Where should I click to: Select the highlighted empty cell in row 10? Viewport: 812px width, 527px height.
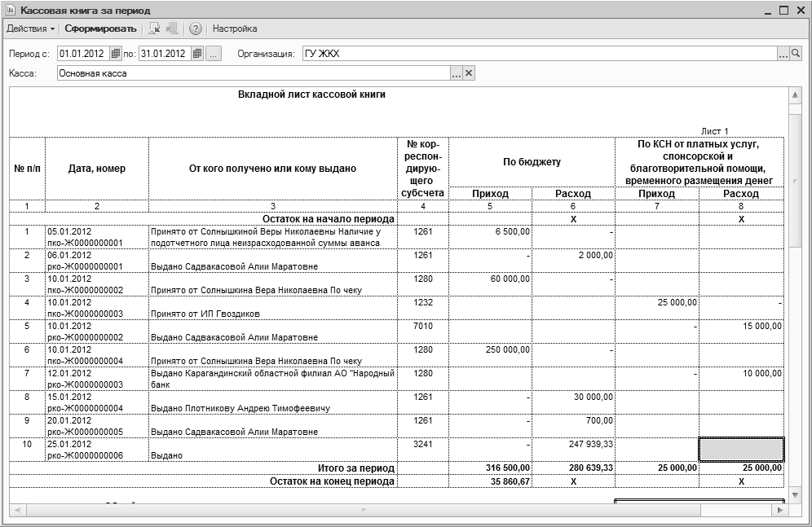(741, 450)
